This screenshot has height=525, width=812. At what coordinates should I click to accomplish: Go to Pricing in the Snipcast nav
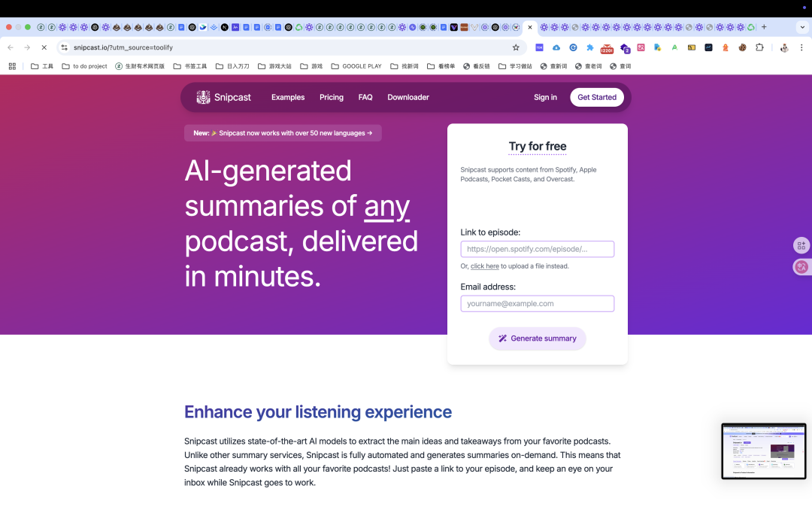point(332,97)
